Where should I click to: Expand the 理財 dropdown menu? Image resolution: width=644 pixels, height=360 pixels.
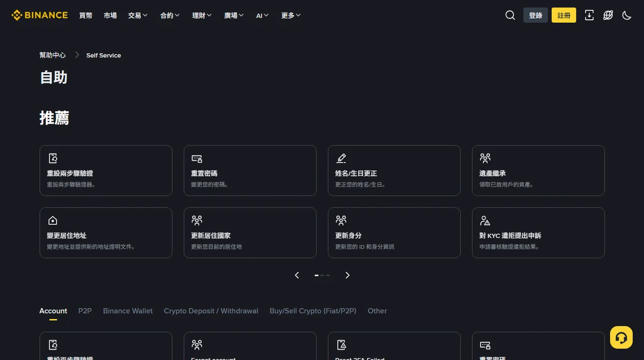tap(202, 16)
